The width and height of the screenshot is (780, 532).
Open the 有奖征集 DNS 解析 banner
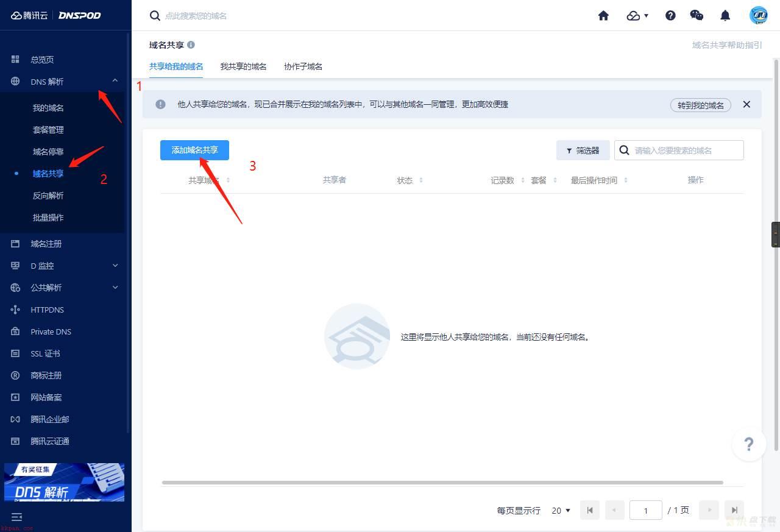tap(64, 482)
